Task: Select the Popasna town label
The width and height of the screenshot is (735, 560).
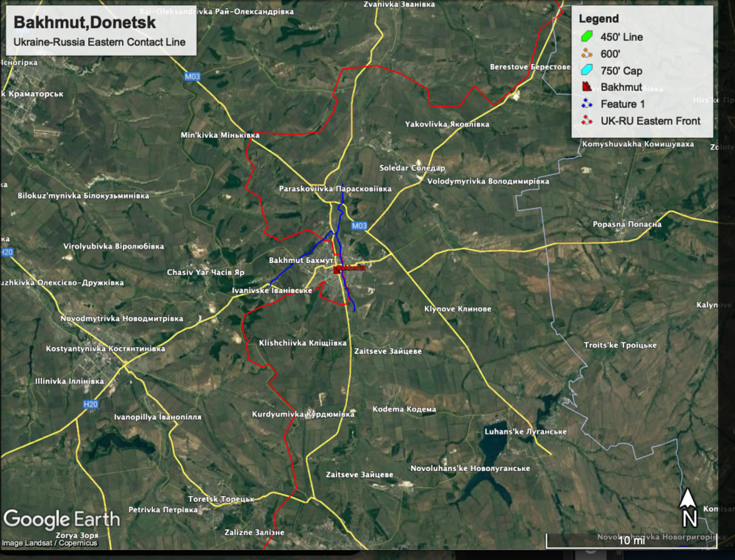Action: pyautogui.click(x=628, y=224)
